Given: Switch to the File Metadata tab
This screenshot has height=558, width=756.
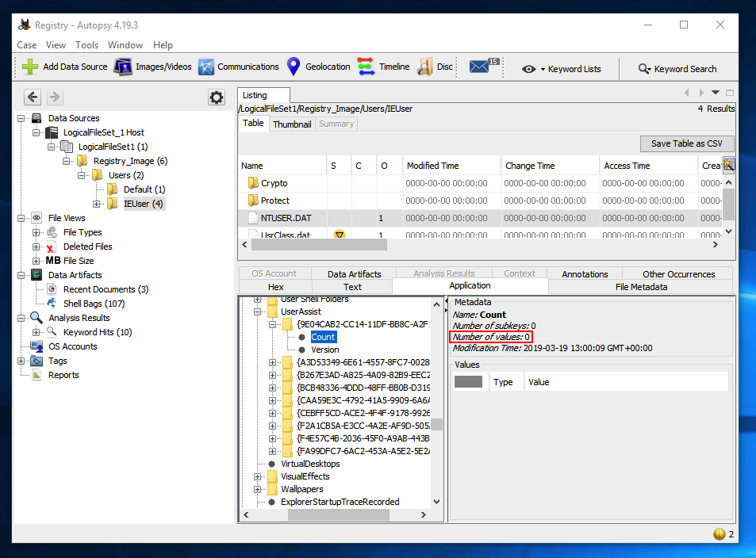Looking at the screenshot, I should click(x=641, y=287).
